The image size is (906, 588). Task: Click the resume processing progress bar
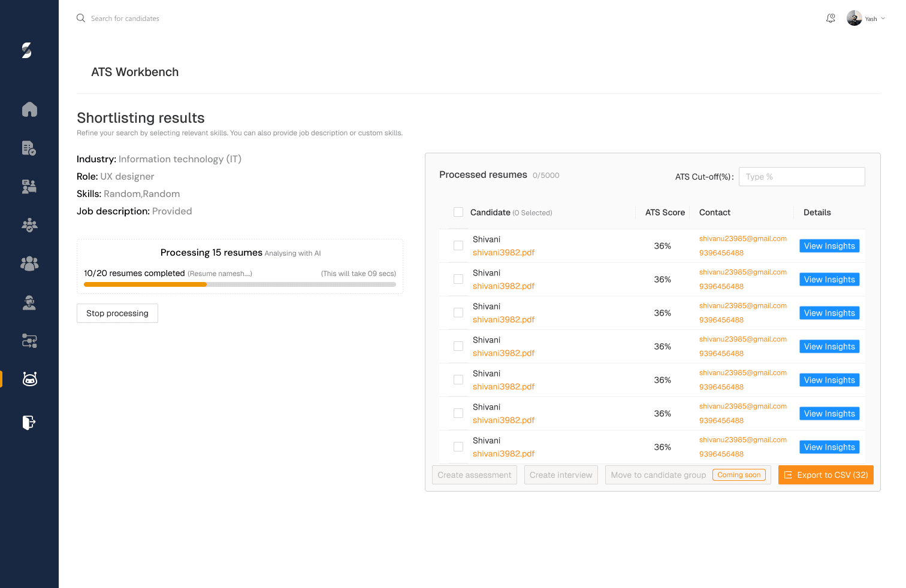coord(240,284)
